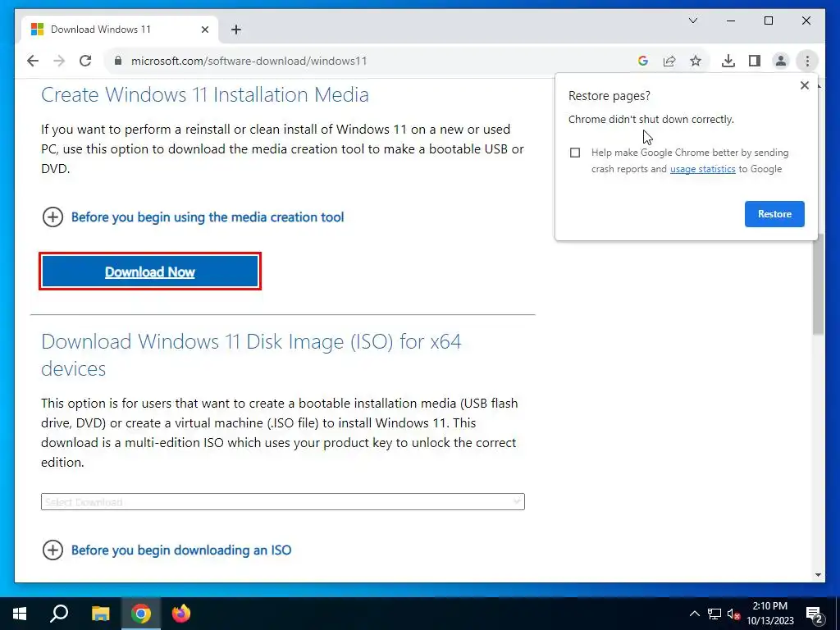This screenshot has height=630, width=840.
Task: Launch Firefox from the taskbar
Action: point(181,614)
